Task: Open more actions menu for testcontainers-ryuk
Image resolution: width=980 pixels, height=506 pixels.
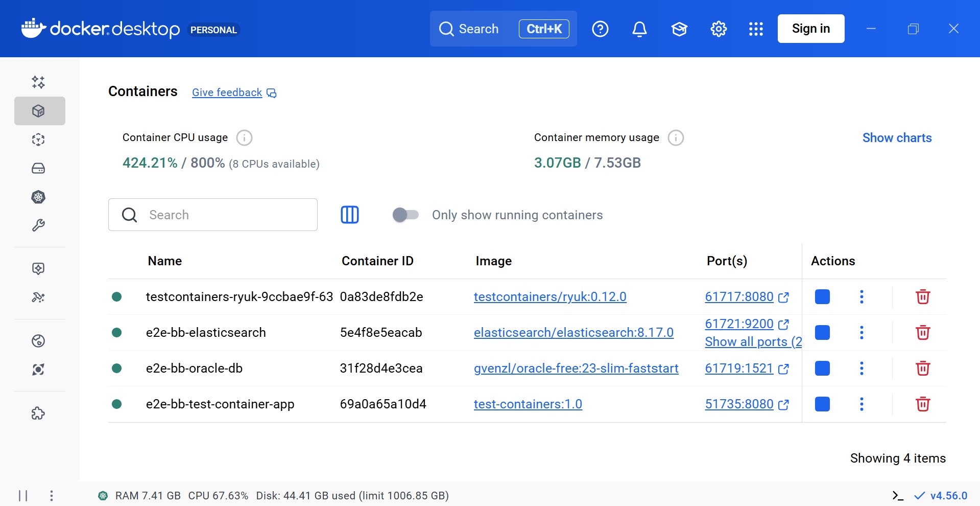Action: (x=862, y=296)
